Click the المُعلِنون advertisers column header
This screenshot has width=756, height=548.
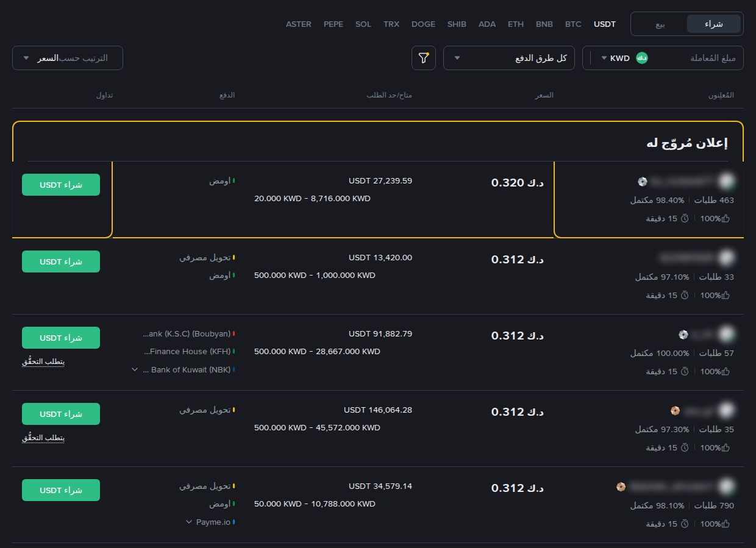[721, 96]
